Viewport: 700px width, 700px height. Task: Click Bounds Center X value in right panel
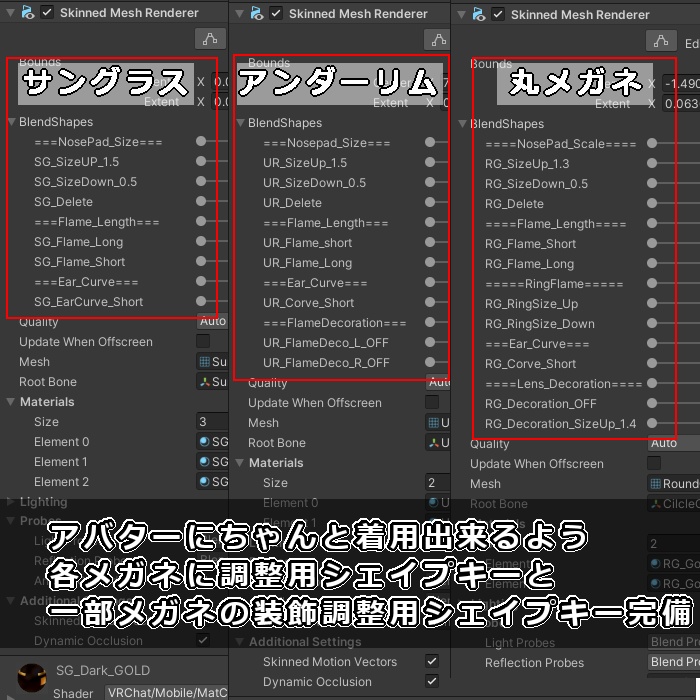(680, 83)
